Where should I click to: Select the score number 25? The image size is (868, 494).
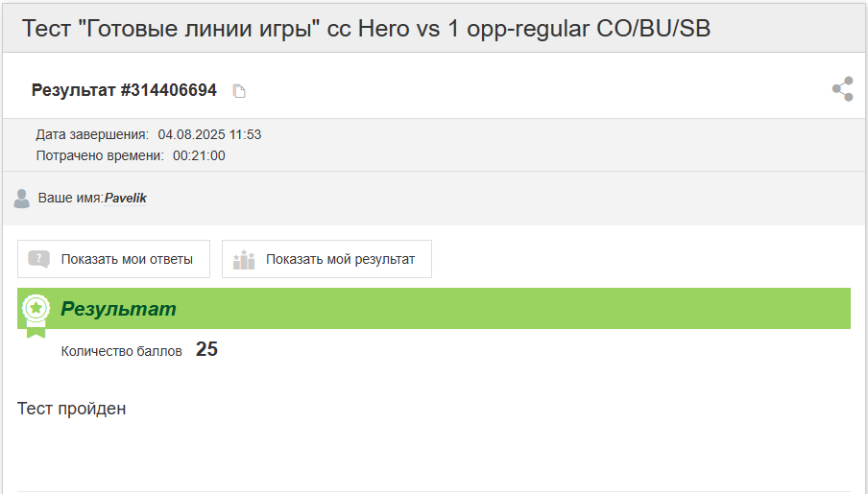[206, 349]
